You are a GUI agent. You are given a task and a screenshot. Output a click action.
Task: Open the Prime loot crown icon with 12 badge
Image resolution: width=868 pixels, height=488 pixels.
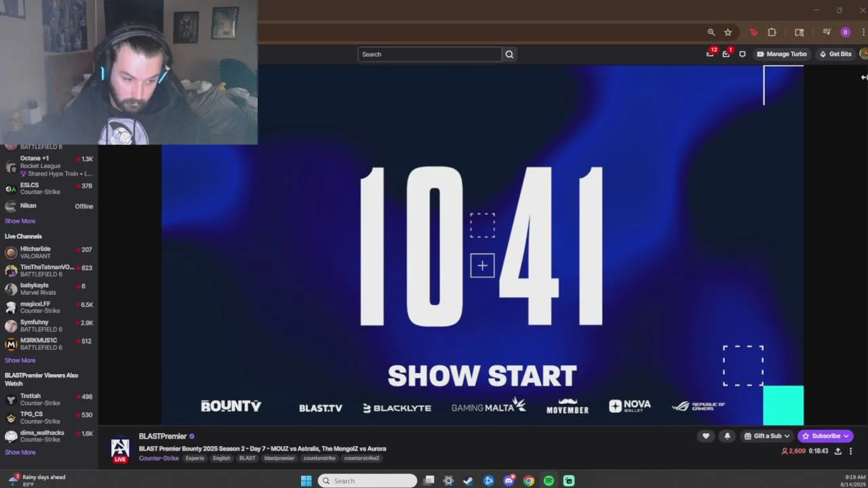click(710, 54)
